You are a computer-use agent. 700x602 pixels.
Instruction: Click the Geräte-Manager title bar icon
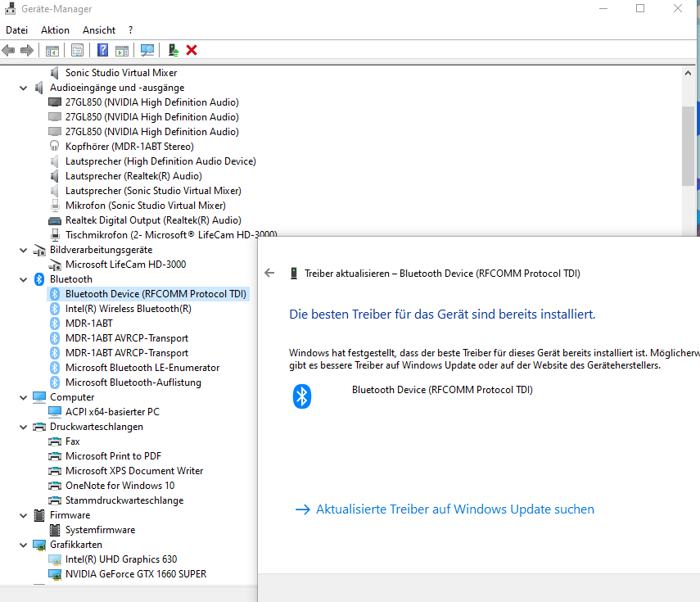point(10,8)
